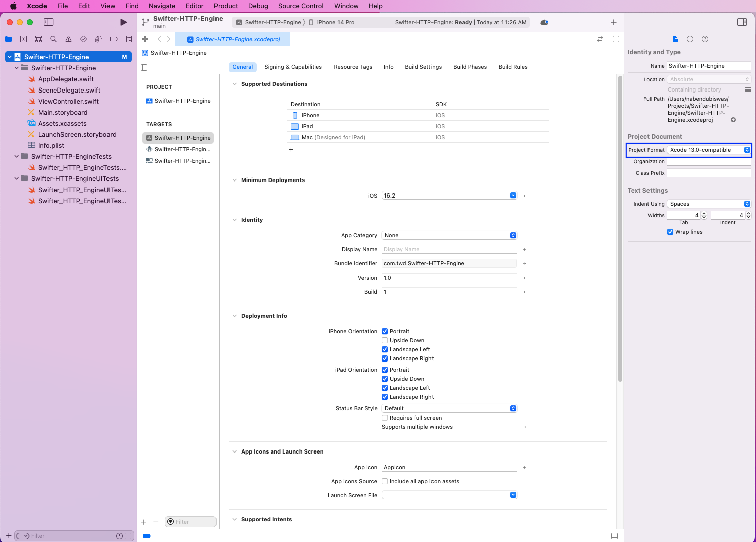Click the Display Name field
The image size is (756, 542).
[x=449, y=249]
